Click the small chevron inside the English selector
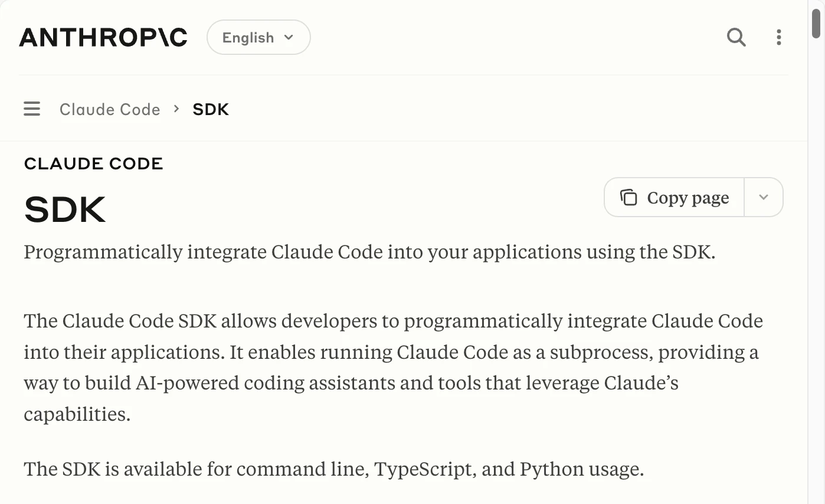Viewport: 825px width, 504px height. (289, 37)
